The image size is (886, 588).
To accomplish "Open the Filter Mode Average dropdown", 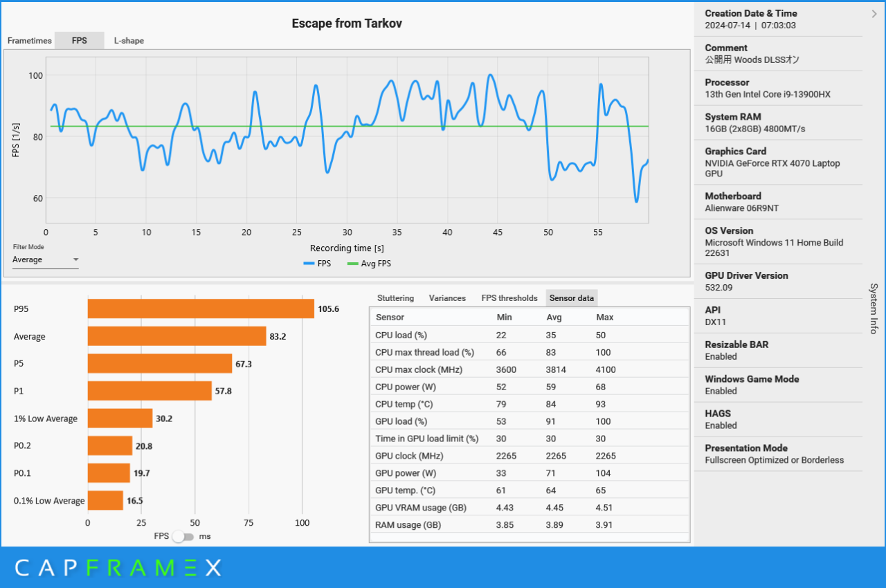I will click(46, 260).
